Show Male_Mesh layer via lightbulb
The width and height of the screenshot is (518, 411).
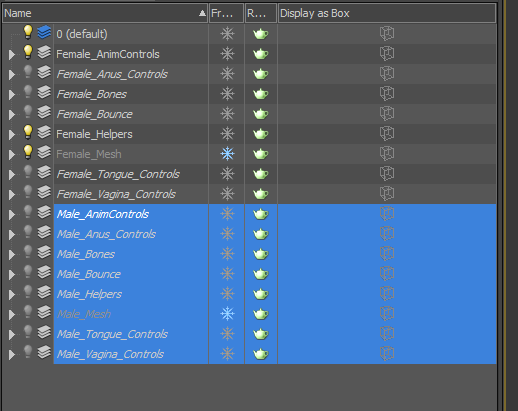(28, 312)
